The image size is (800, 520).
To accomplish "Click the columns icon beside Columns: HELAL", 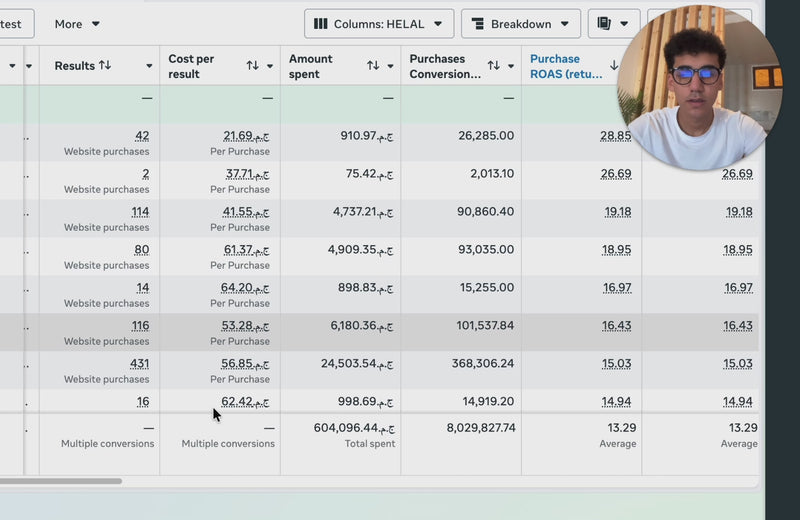I will pos(321,24).
